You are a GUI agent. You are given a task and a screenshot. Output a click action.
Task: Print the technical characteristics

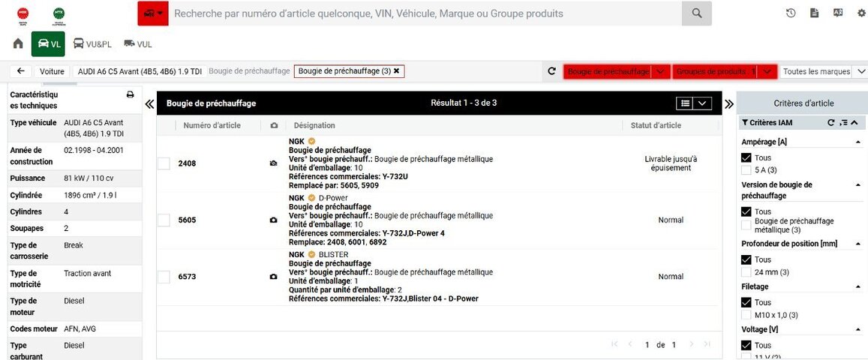(x=131, y=94)
